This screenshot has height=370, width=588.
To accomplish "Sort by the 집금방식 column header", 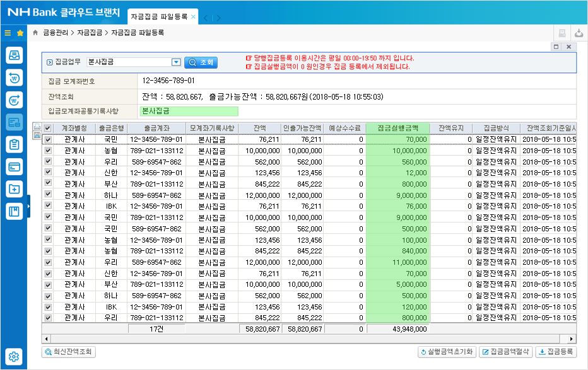I will click(496, 128).
